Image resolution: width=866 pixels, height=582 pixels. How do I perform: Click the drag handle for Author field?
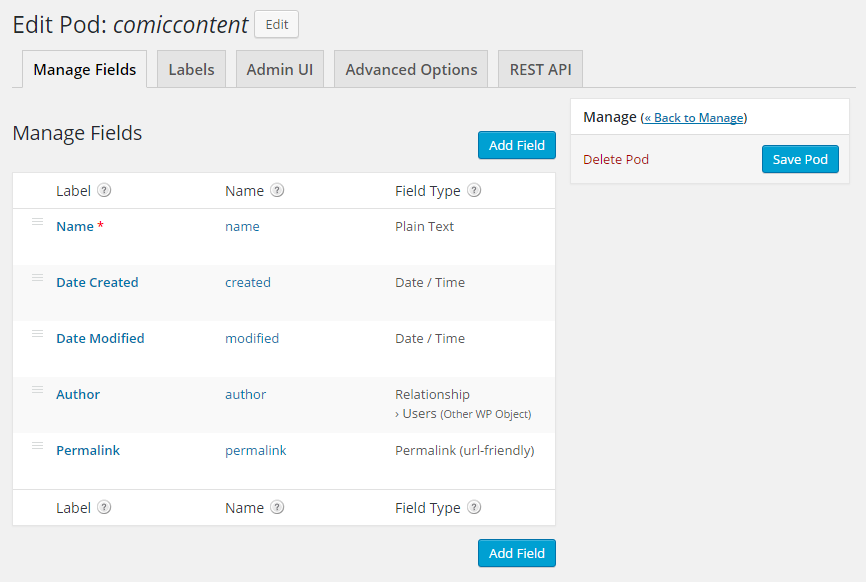[x=37, y=389]
